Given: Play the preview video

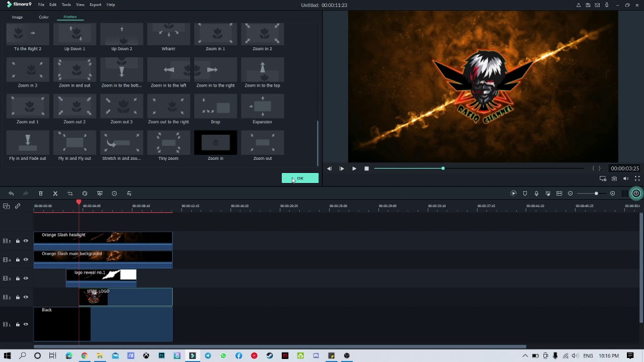Looking at the screenshot, I should point(354,168).
